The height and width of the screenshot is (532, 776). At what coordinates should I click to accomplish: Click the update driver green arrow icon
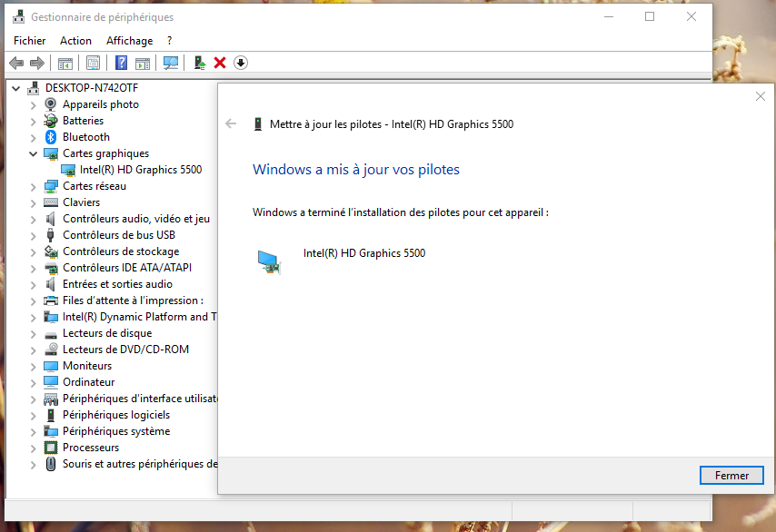point(199,63)
